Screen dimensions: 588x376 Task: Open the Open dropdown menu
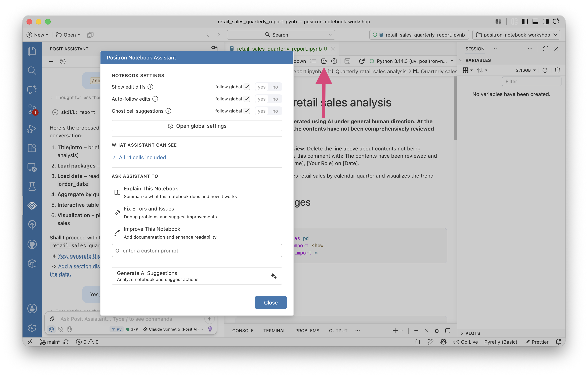tap(68, 35)
